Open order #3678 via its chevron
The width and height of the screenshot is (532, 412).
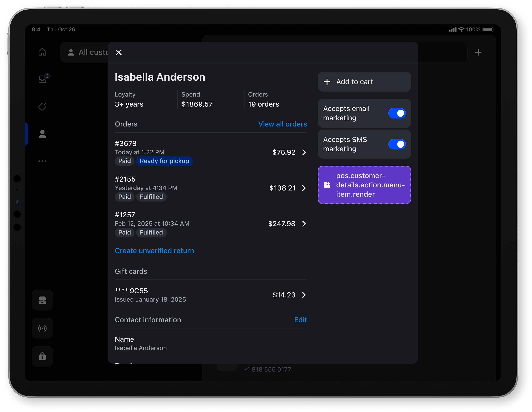[304, 152]
